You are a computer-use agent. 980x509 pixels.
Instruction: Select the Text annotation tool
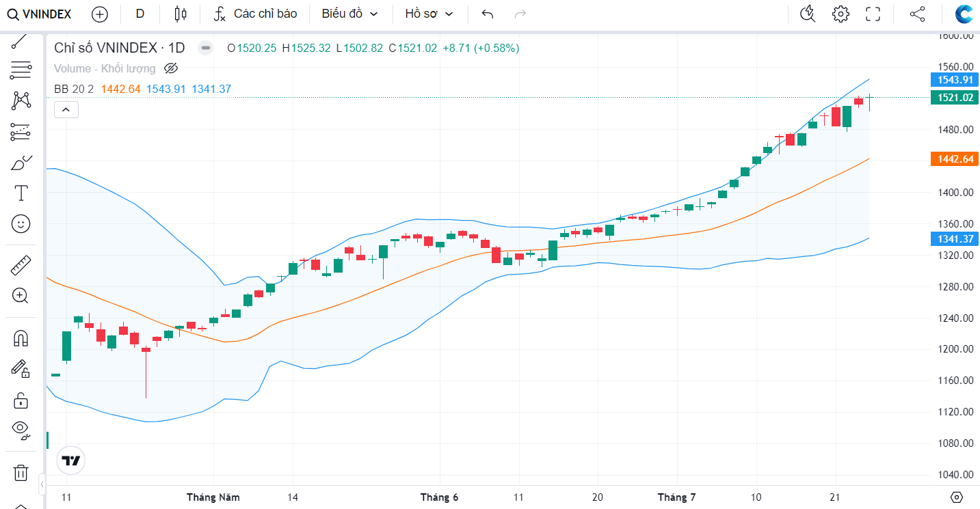tap(21, 193)
